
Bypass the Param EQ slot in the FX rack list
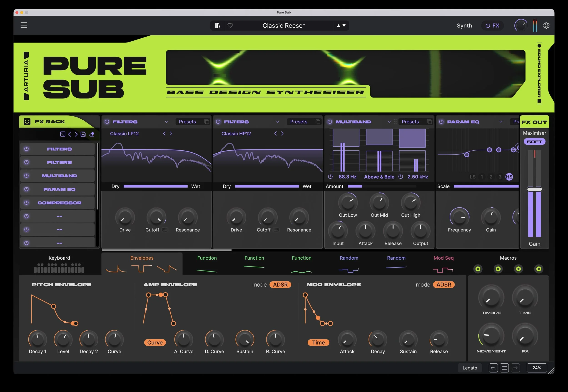pyautogui.click(x=27, y=189)
